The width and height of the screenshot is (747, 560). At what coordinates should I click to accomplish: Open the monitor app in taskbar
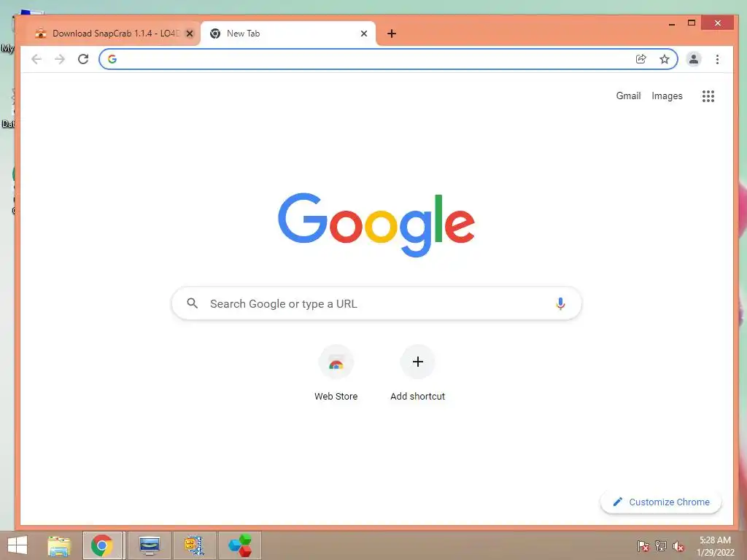point(150,545)
